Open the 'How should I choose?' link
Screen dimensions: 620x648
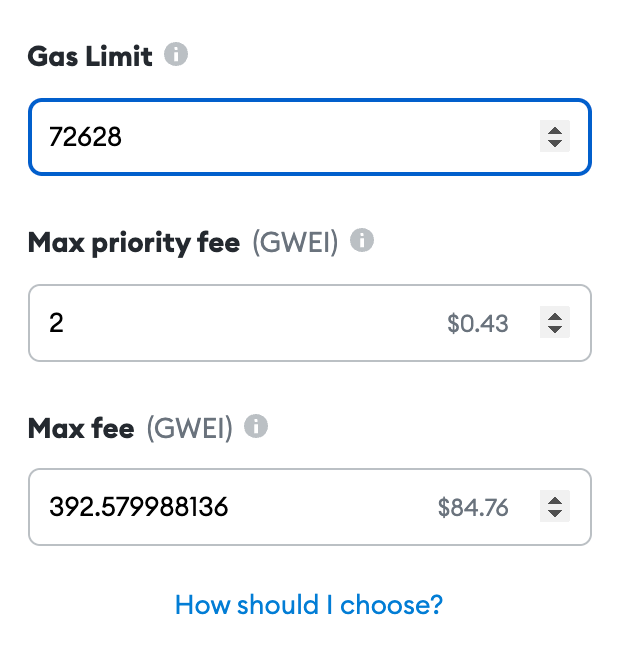click(309, 605)
